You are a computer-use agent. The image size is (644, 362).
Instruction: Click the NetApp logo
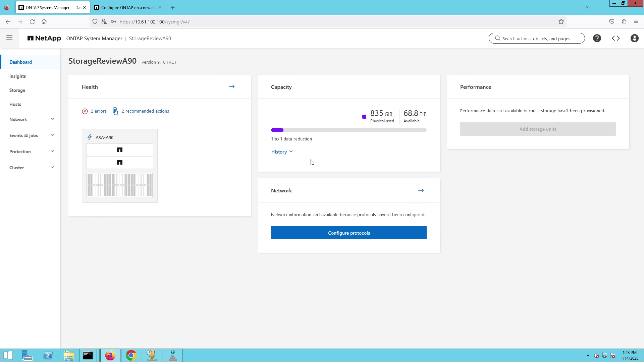[x=44, y=38]
